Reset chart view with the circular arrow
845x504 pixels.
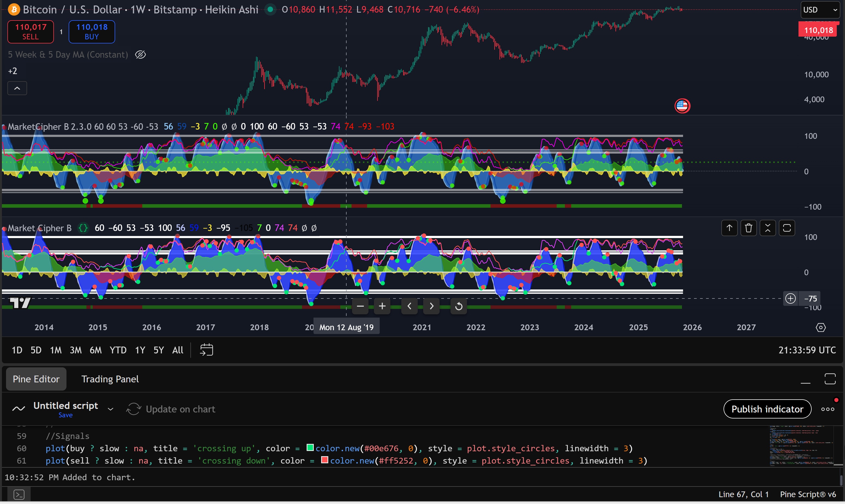click(458, 306)
